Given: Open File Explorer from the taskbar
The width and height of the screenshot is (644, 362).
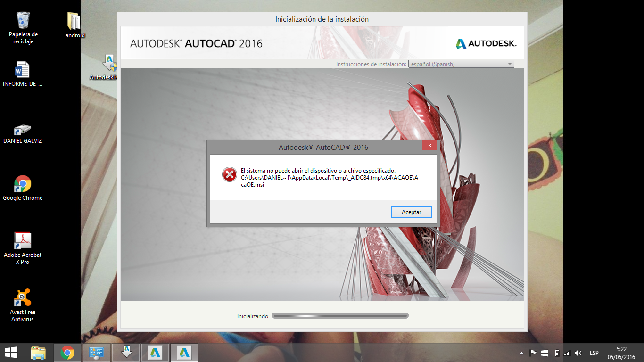Looking at the screenshot, I should tap(38, 353).
